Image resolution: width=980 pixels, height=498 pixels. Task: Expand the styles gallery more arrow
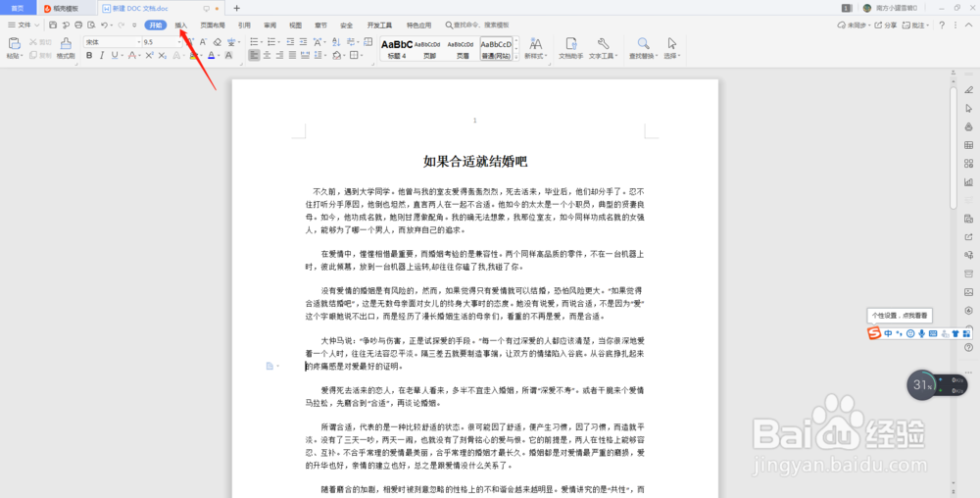click(516, 57)
